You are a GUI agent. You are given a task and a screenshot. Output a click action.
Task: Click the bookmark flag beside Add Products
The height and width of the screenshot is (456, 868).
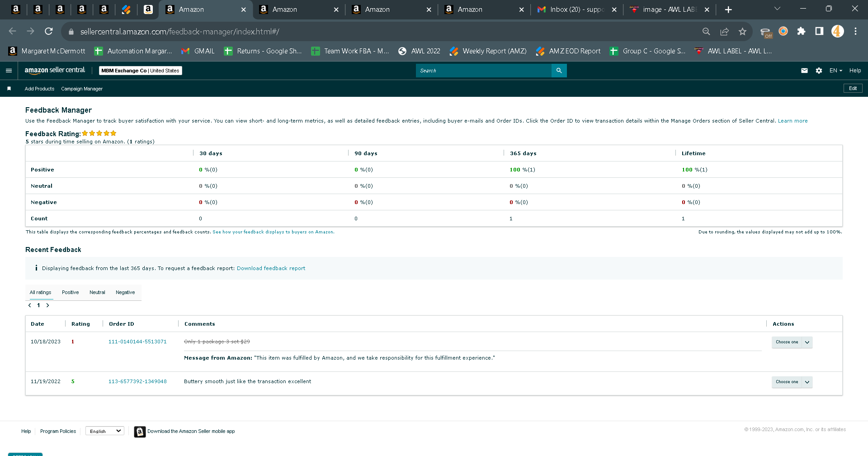[x=9, y=89]
